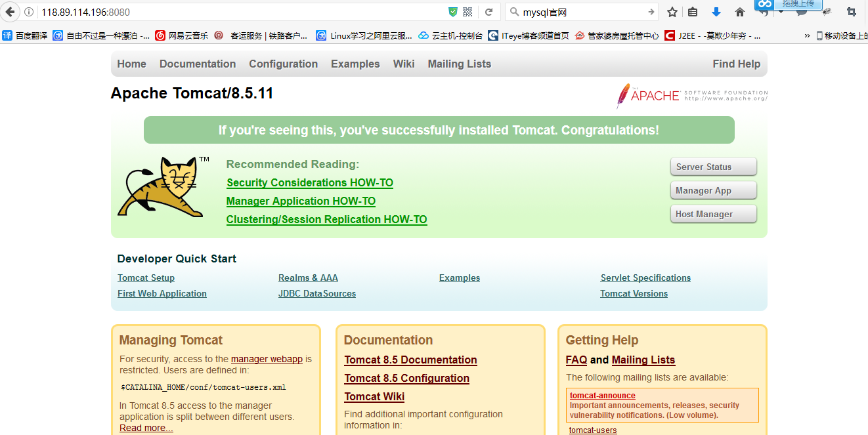Screen dimensions: 868x435
Task: Open the Servlet Specifications link
Action: pos(645,278)
